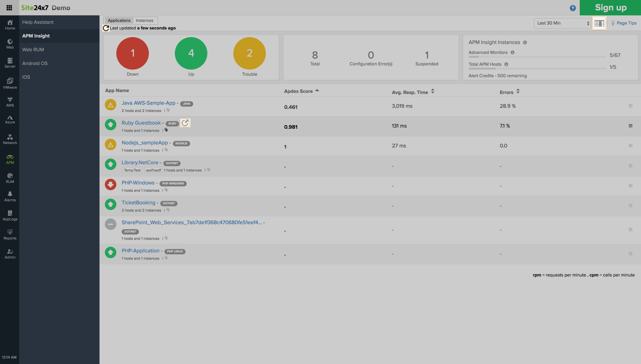641x364 pixels.
Task: Refresh the last updated data
Action: point(106,28)
